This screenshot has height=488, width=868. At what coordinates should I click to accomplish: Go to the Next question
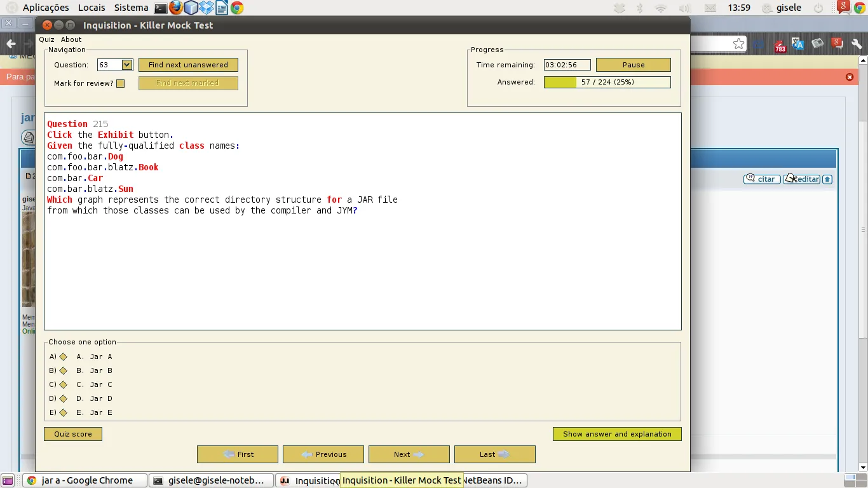pos(409,454)
